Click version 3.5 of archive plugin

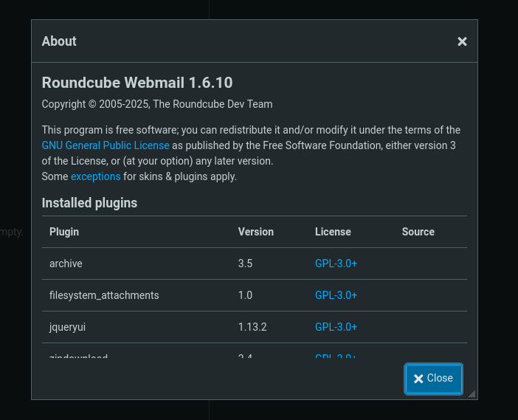[245, 264]
